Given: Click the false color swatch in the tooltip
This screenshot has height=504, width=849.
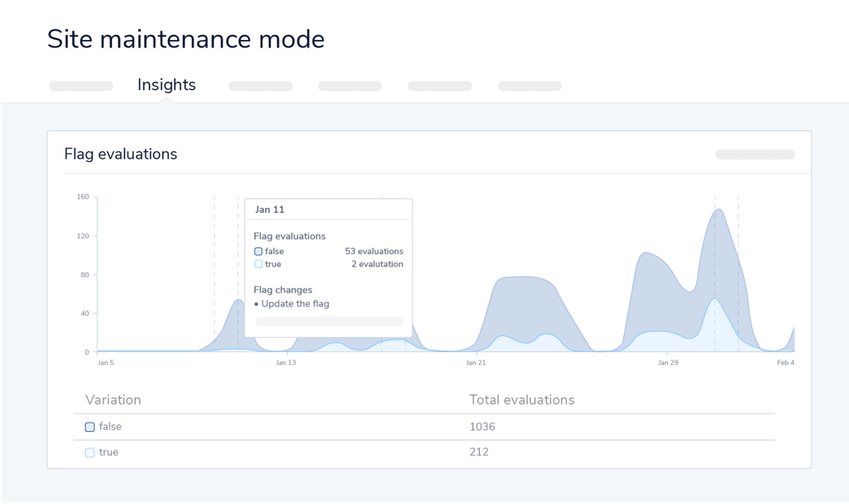Looking at the screenshot, I should [258, 251].
